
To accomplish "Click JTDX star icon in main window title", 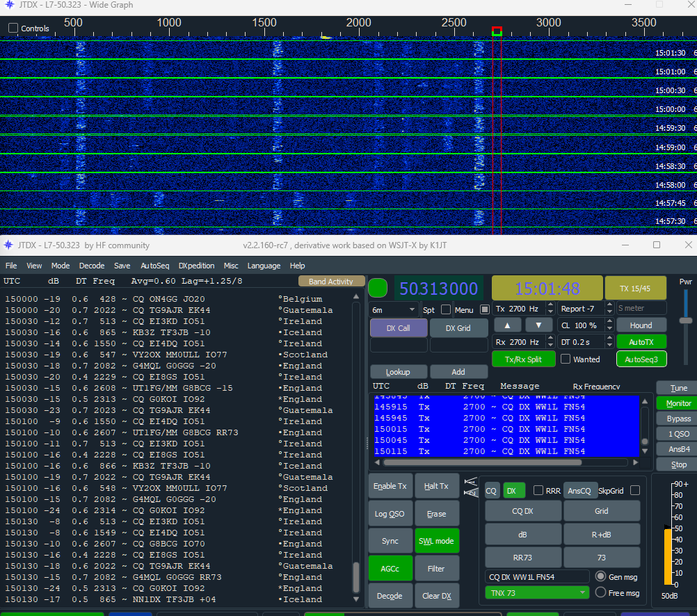I will [8, 245].
